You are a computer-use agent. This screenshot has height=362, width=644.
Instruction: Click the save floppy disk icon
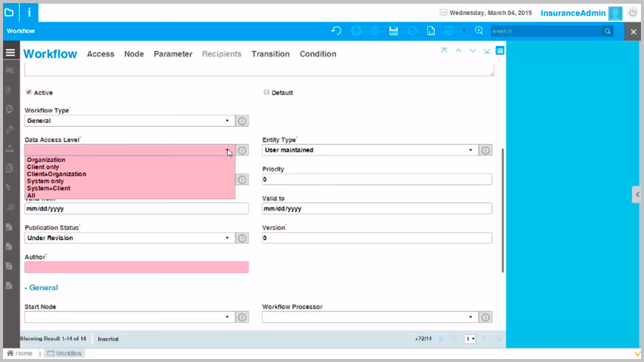(393, 31)
